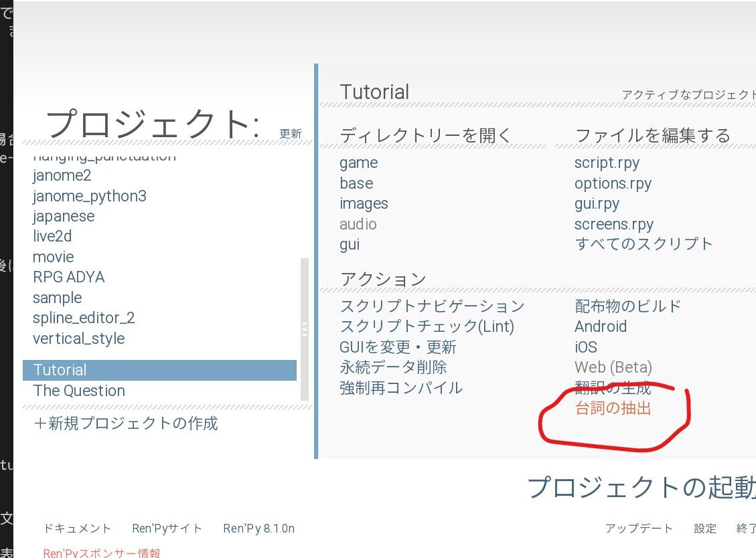
Task: Launch スクリプトナビゲーション action
Action: (432, 306)
